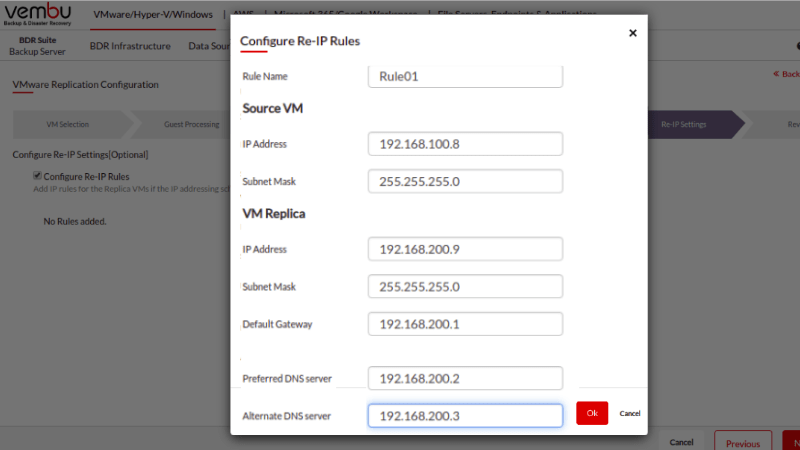Click the Configure Re-IP Settings[Optional] text
This screenshot has height=450, width=800.
click(81, 155)
